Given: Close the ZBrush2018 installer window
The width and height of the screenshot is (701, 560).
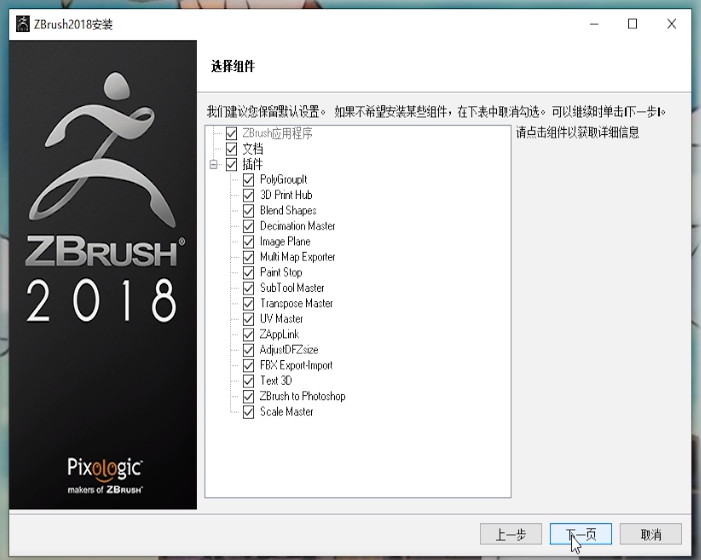Looking at the screenshot, I should [x=671, y=24].
